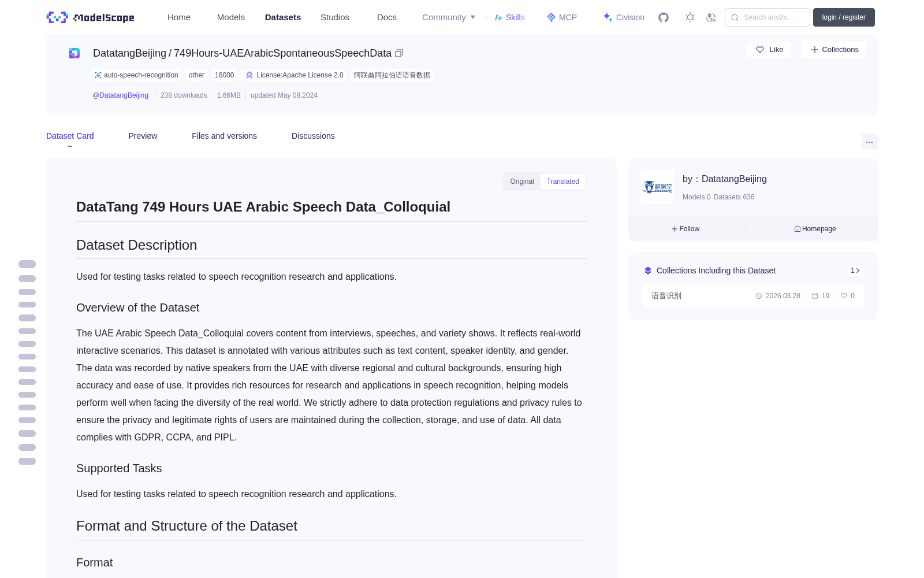Expand collections list via chevron count
The width and height of the screenshot is (924, 578).
(855, 271)
